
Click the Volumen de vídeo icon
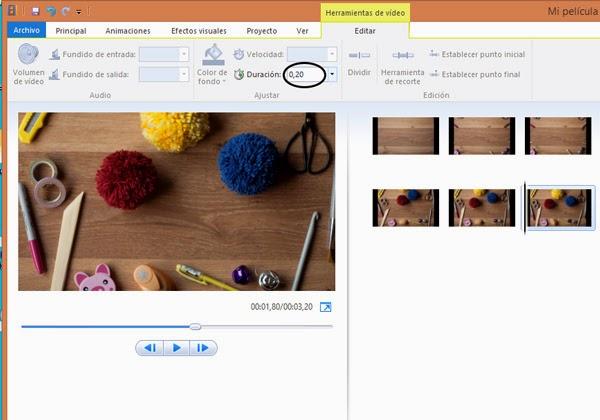click(x=28, y=56)
